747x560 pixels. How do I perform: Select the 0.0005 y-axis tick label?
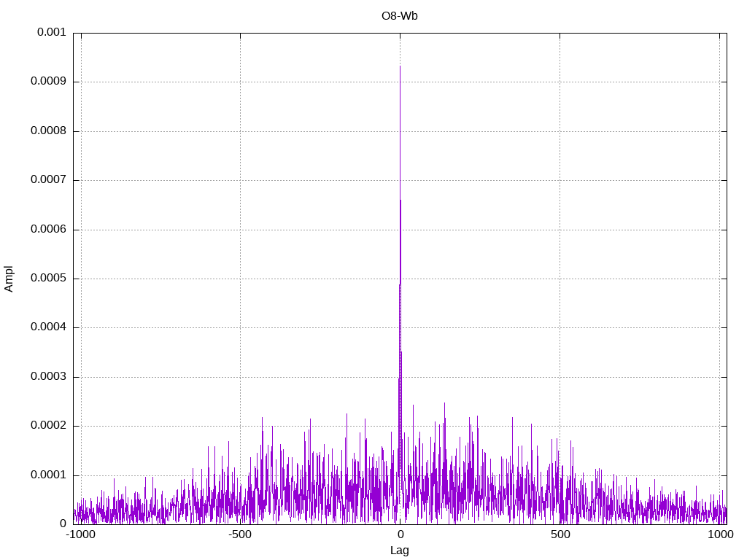[48, 279]
